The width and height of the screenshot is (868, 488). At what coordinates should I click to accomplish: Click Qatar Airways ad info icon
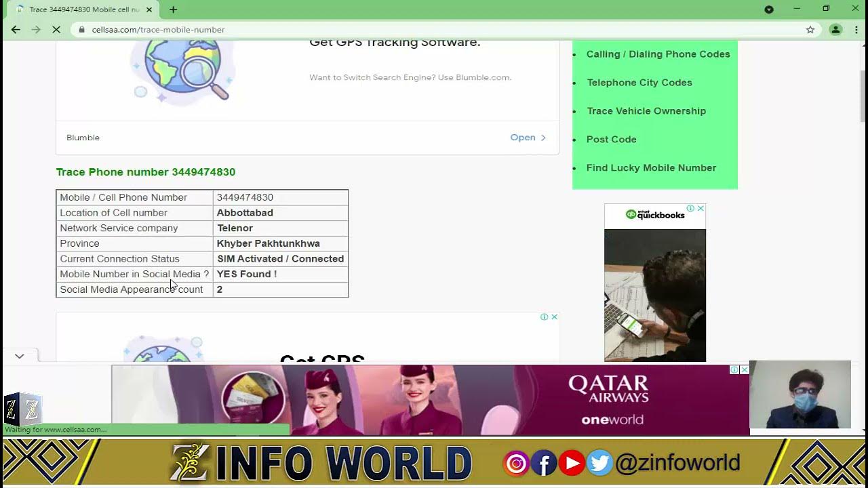point(734,369)
